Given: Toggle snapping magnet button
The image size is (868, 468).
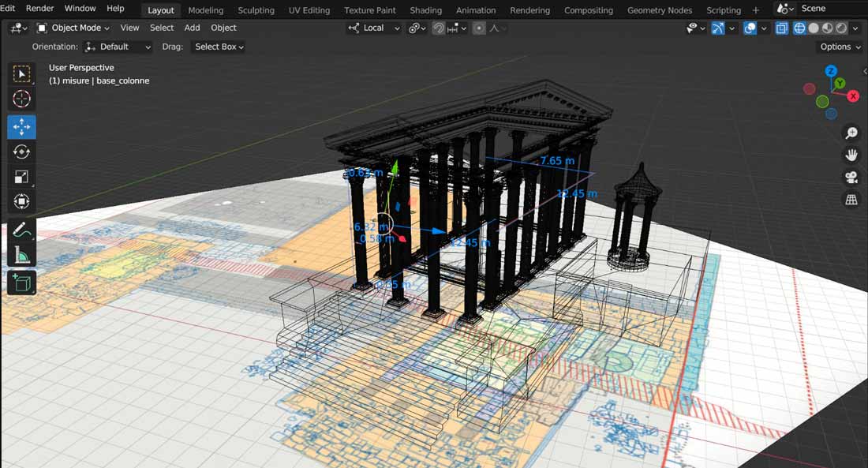Looking at the screenshot, I should coord(439,28).
